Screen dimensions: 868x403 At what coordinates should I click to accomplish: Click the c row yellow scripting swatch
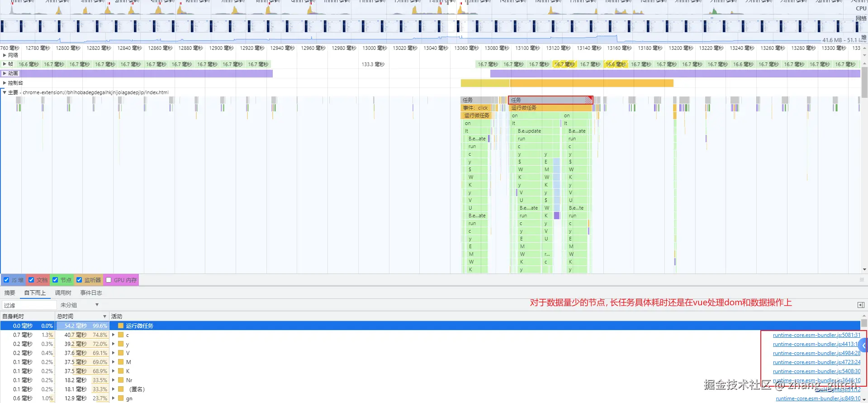[121, 335]
